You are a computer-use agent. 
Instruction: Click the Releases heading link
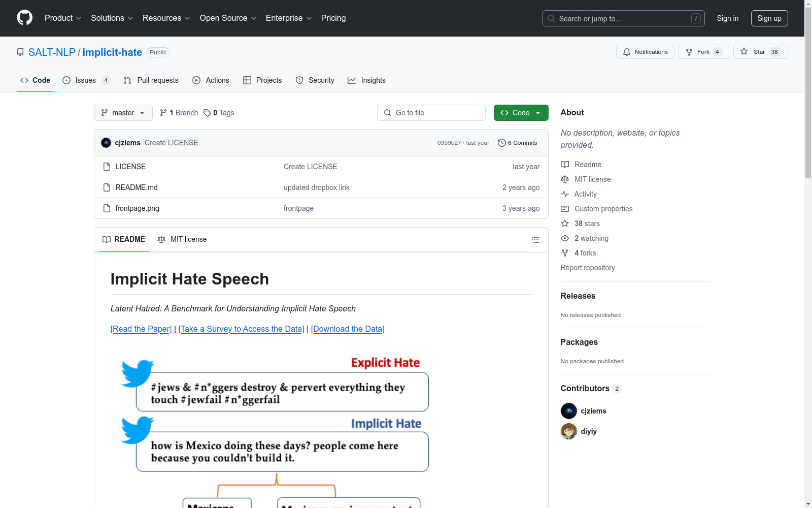point(578,296)
